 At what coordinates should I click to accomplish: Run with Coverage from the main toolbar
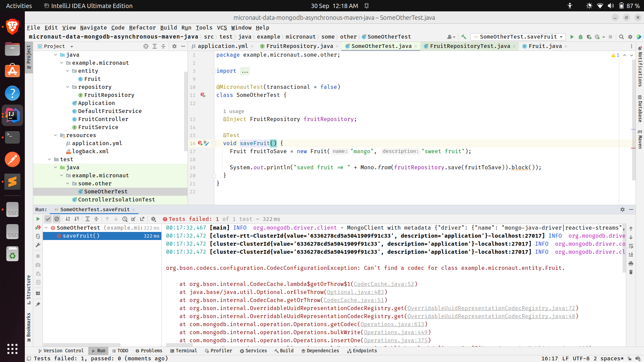[x=590, y=37]
